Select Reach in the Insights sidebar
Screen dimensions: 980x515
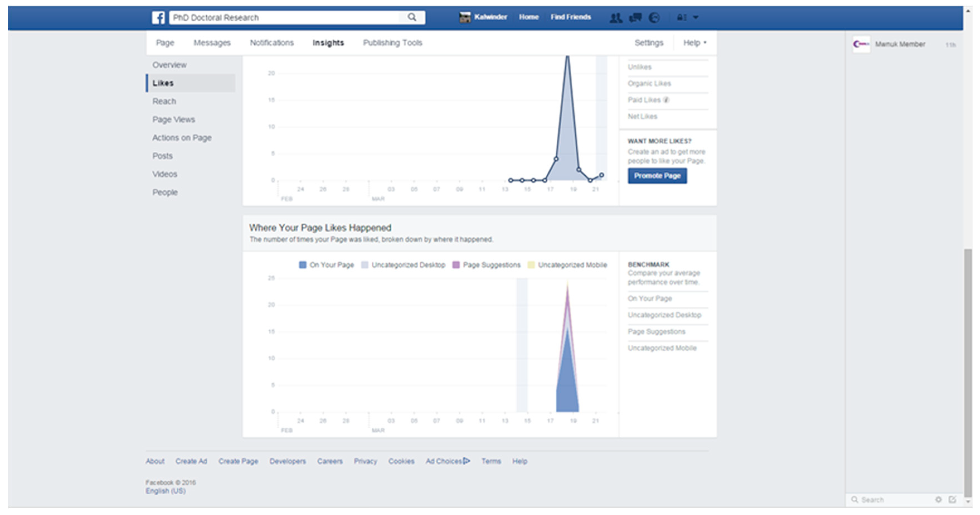pyautogui.click(x=164, y=101)
